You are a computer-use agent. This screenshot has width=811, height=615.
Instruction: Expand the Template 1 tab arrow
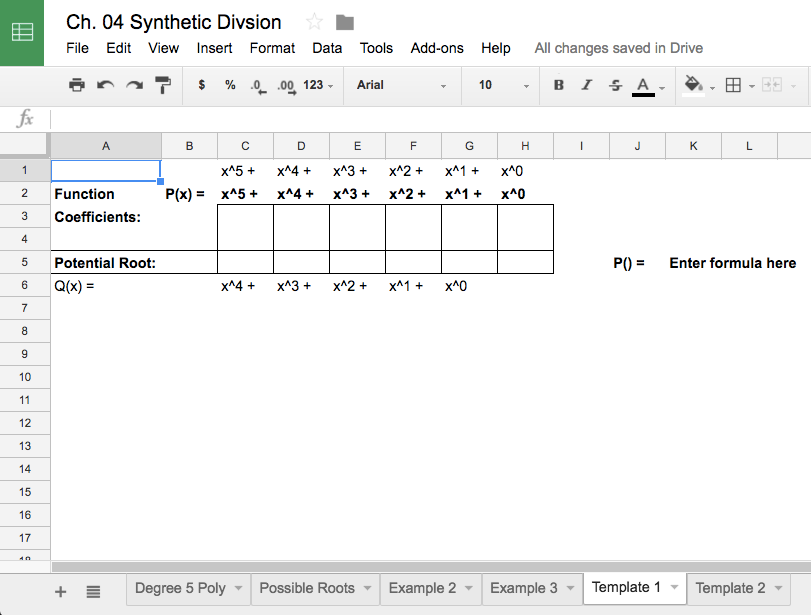click(x=674, y=587)
